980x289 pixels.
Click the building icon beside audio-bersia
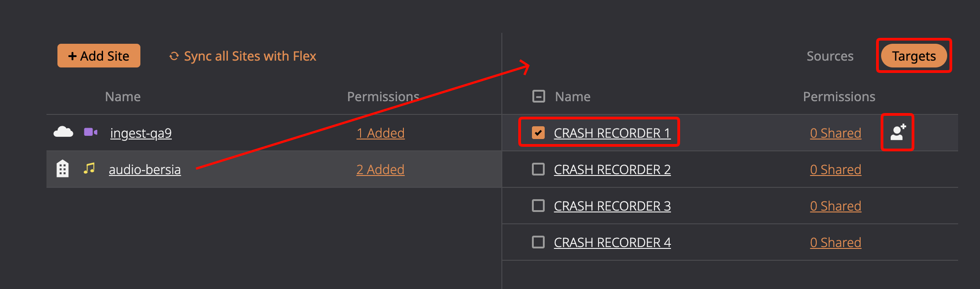pyautogui.click(x=62, y=169)
